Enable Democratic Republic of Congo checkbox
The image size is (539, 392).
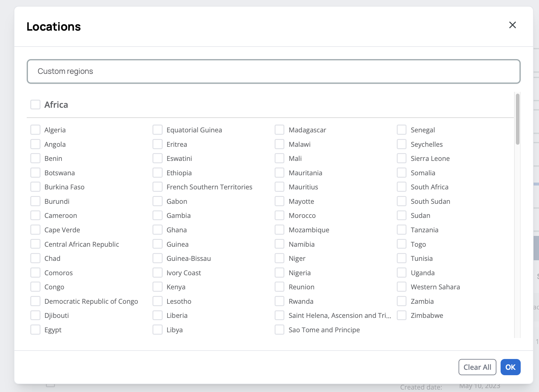(35, 301)
